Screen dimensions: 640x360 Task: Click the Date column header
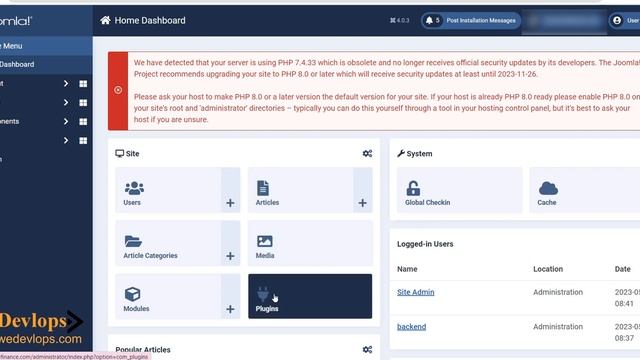[622, 269]
